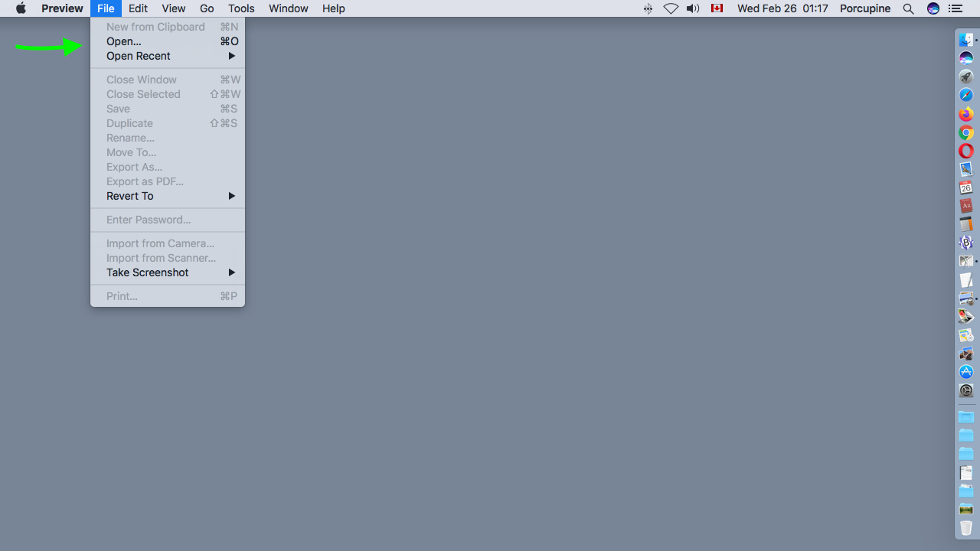The width and height of the screenshot is (980, 551).
Task: Open the Window menu
Action: pos(289,8)
